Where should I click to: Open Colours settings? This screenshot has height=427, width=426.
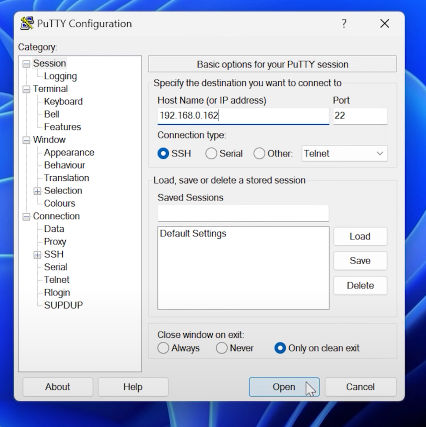pyautogui.click(x=59, y=203)
